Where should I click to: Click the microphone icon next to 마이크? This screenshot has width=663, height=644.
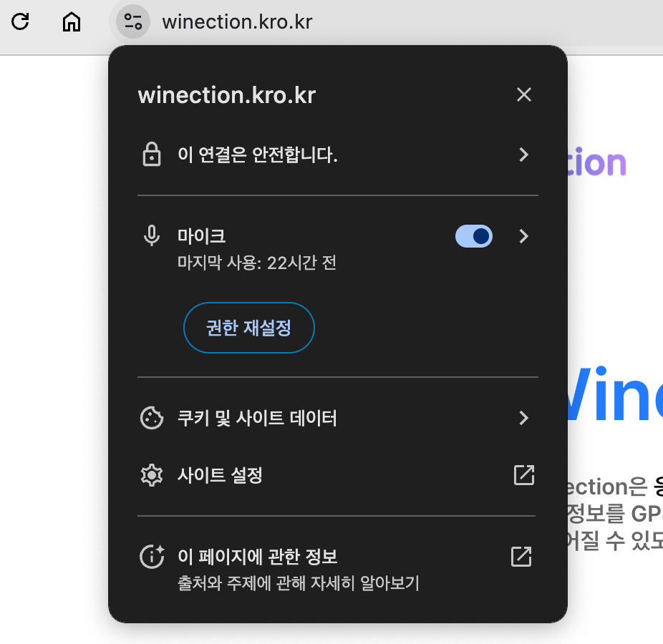pyautogui.click(x=152, y=235)
